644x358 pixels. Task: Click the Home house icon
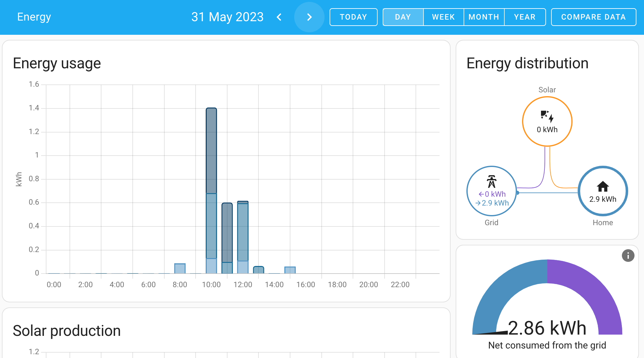click(x=603, y=187)
